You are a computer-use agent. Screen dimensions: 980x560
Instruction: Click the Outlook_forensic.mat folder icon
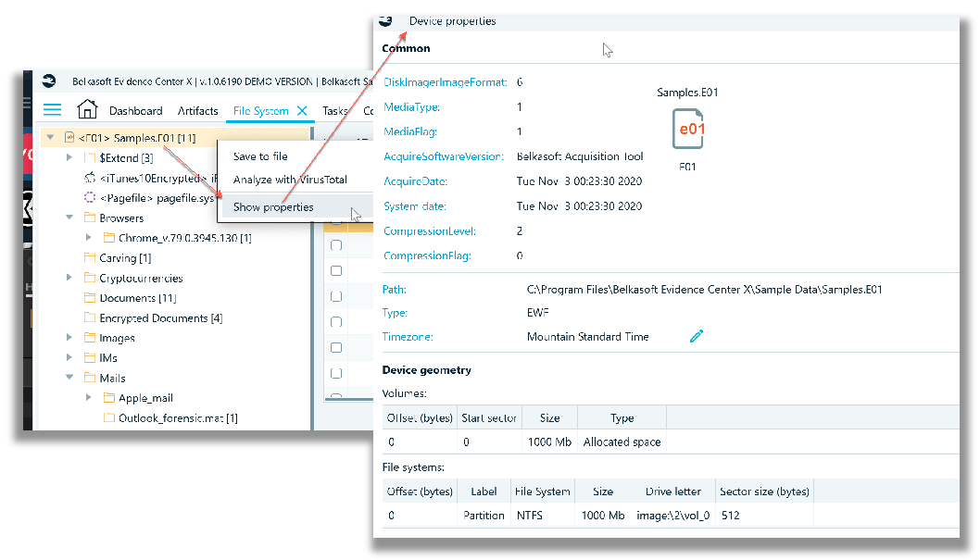109,417
